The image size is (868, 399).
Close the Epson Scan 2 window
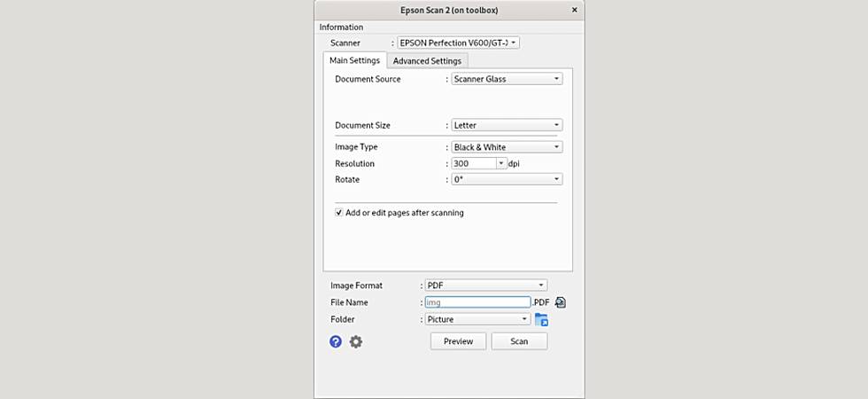click(x=574, y=11)
